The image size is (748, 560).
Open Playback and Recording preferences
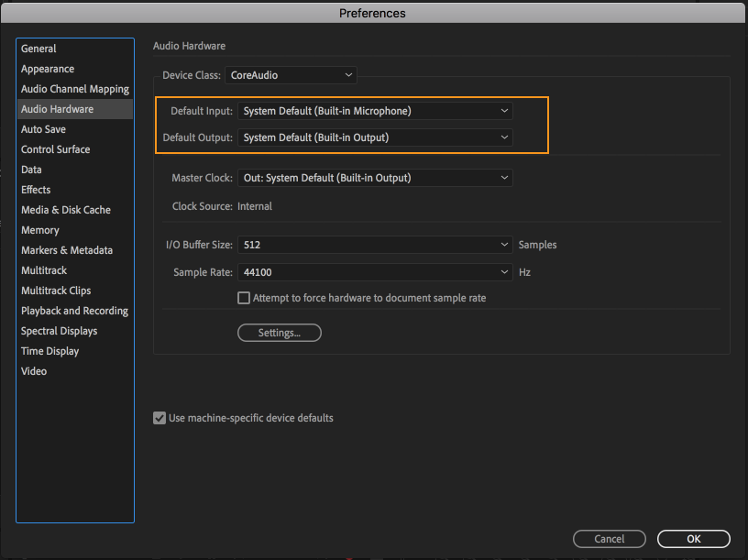click(74, 311)
